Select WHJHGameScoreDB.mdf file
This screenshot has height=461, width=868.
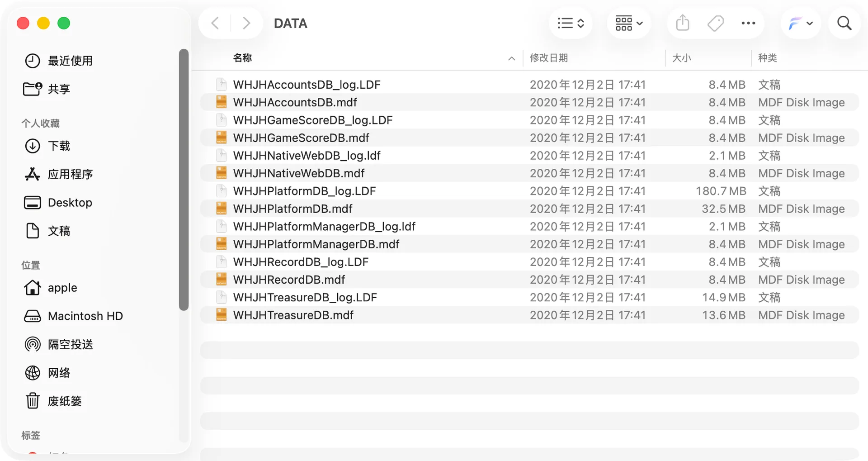(x=529, y=138)
